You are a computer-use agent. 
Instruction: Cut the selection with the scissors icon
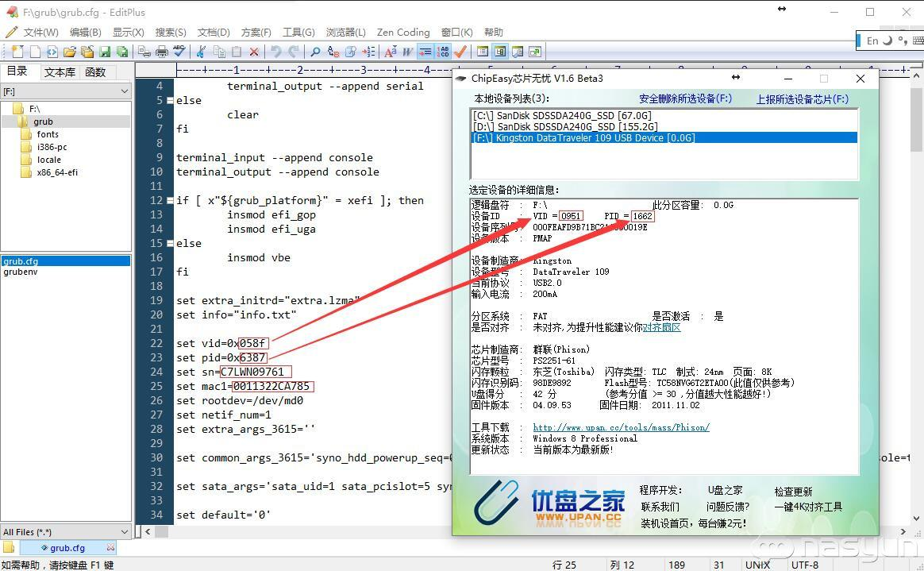(201, 52)
